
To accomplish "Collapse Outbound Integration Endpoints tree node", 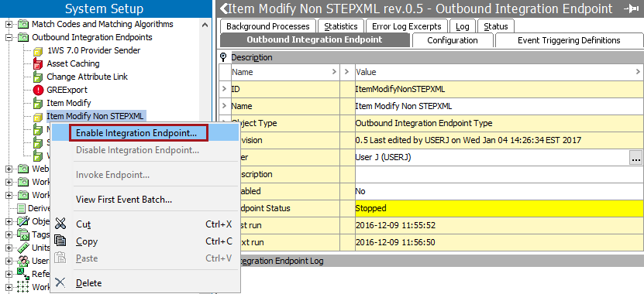I will (9, 37).
